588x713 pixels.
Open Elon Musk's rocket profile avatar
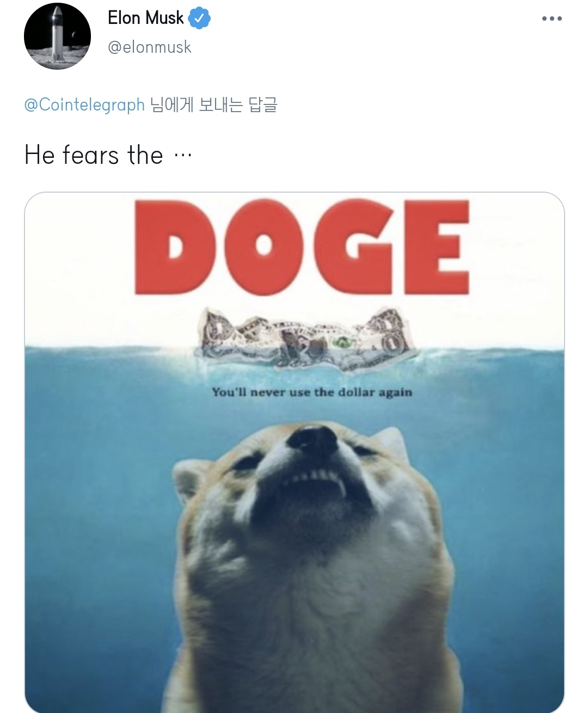point(57,36)
